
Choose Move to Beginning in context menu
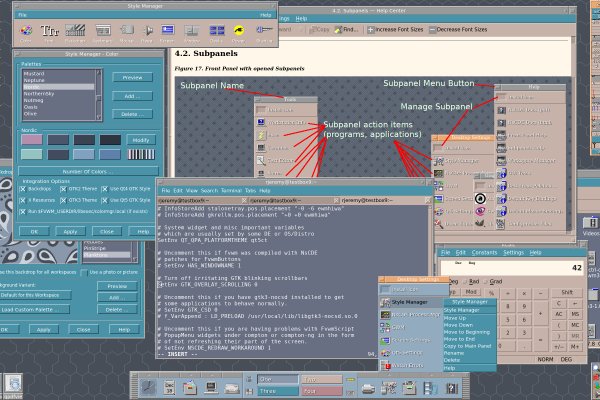click(468, 332)
